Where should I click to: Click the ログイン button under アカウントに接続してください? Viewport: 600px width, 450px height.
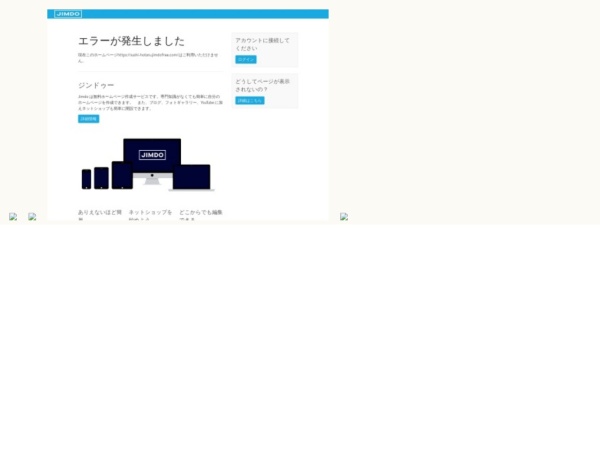[246, 59]
